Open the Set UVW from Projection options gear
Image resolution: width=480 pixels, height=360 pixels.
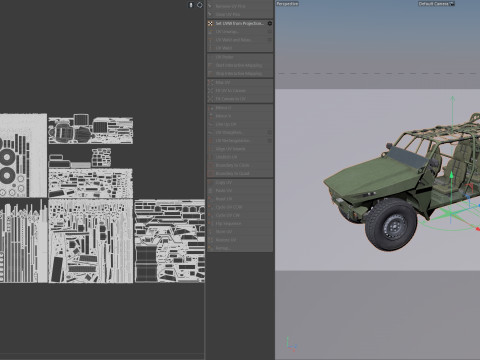(x=270, y=23)
